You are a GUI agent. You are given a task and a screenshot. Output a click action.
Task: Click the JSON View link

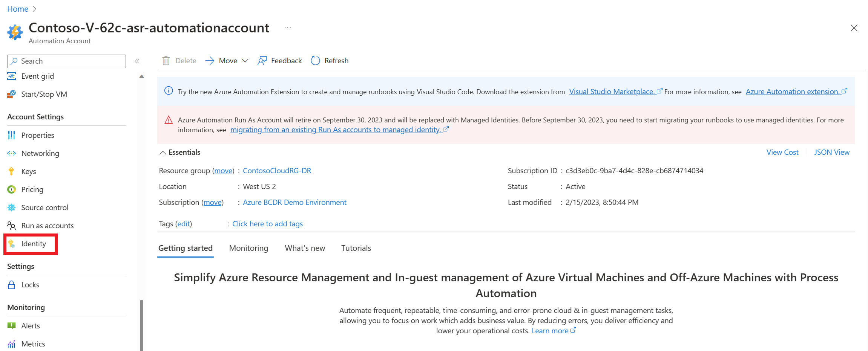point(831,152)
